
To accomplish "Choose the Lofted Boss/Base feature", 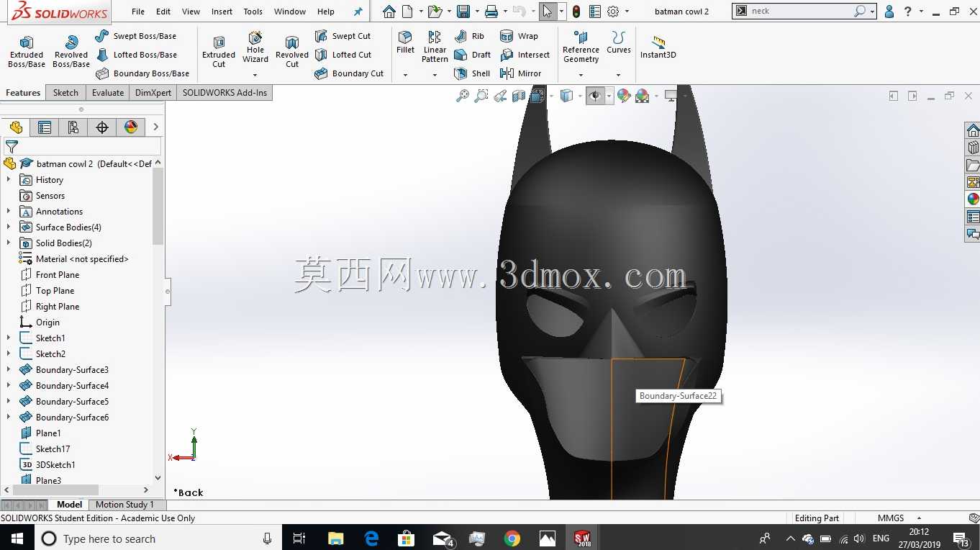I will coord(136,55).
